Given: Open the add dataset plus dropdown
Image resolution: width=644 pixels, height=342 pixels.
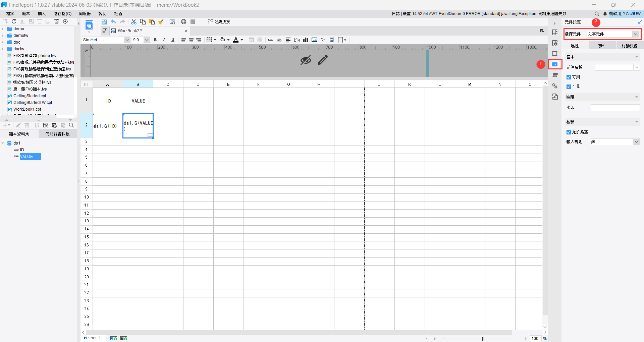Looking at the screenshot, I should (6, 125).
